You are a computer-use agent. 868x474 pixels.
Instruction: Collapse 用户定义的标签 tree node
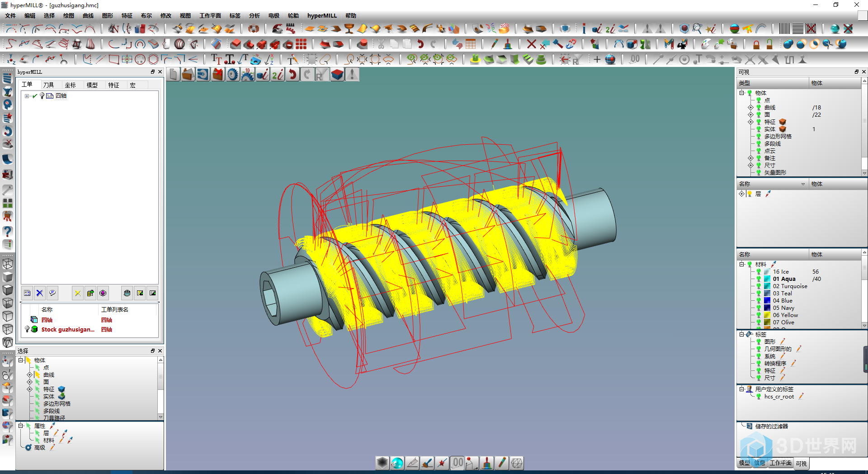click(742, 389)
